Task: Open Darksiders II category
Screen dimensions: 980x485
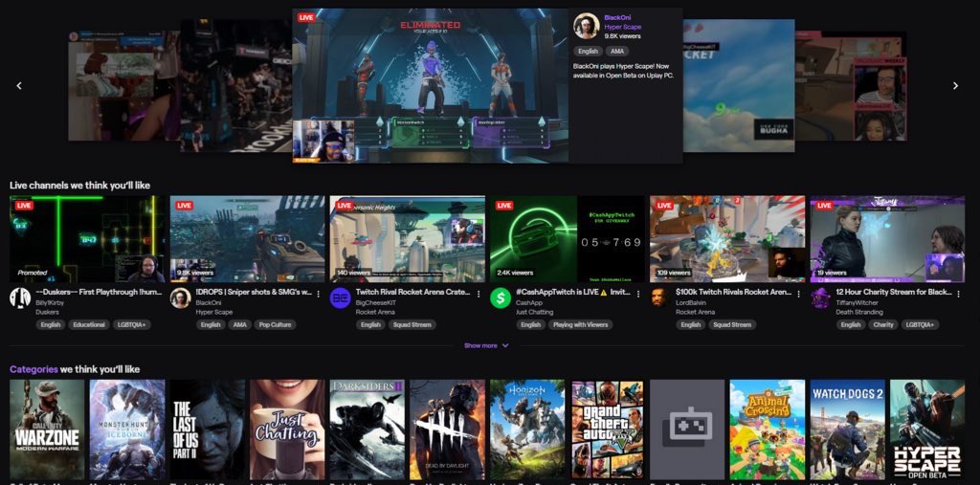Action: (367, 430)
